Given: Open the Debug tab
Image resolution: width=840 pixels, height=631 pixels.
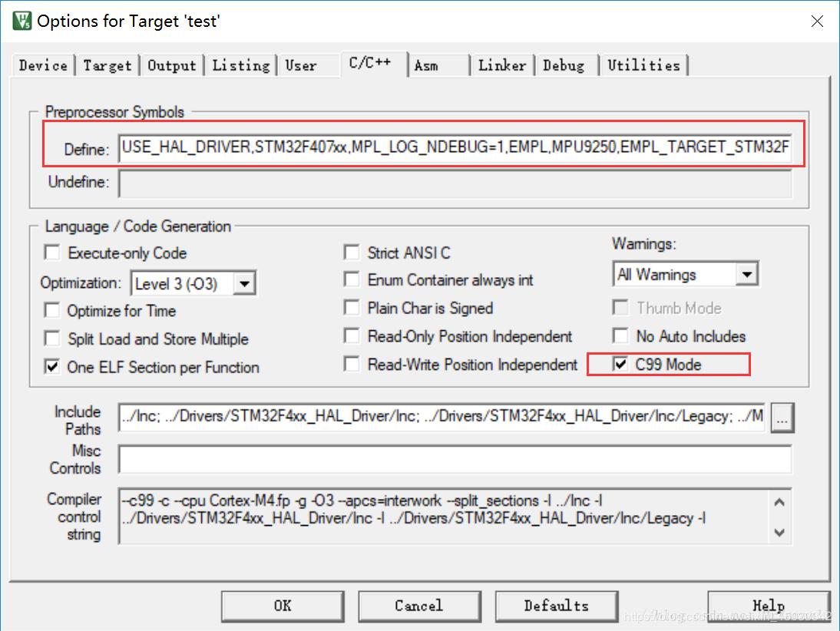Looking at the screenshot, I should pos(564,65).
